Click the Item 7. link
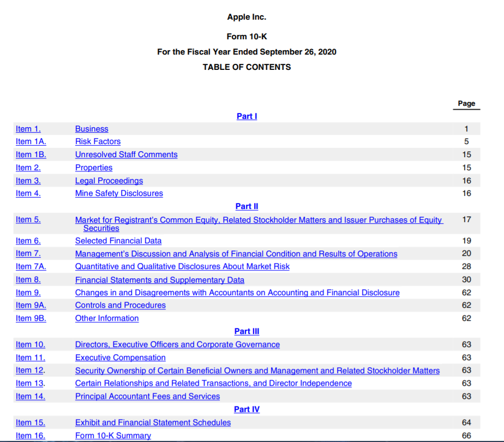 click(x=28, y=253)
